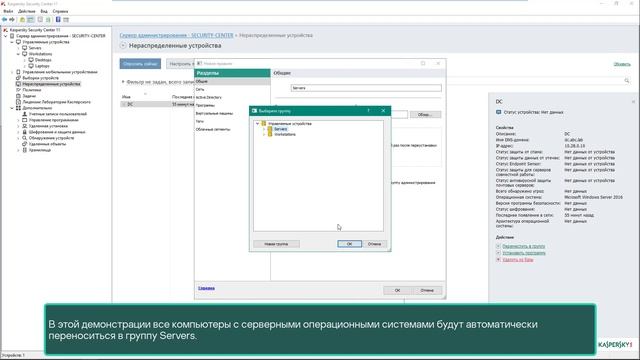This screenshot has height=360, width=640.
Task: Click the blue Help icon in the toolbar
Action: click(58, 20)
